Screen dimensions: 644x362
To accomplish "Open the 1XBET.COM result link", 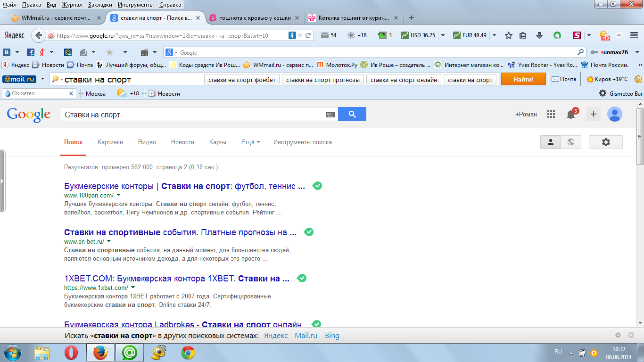I will point(177,279).
